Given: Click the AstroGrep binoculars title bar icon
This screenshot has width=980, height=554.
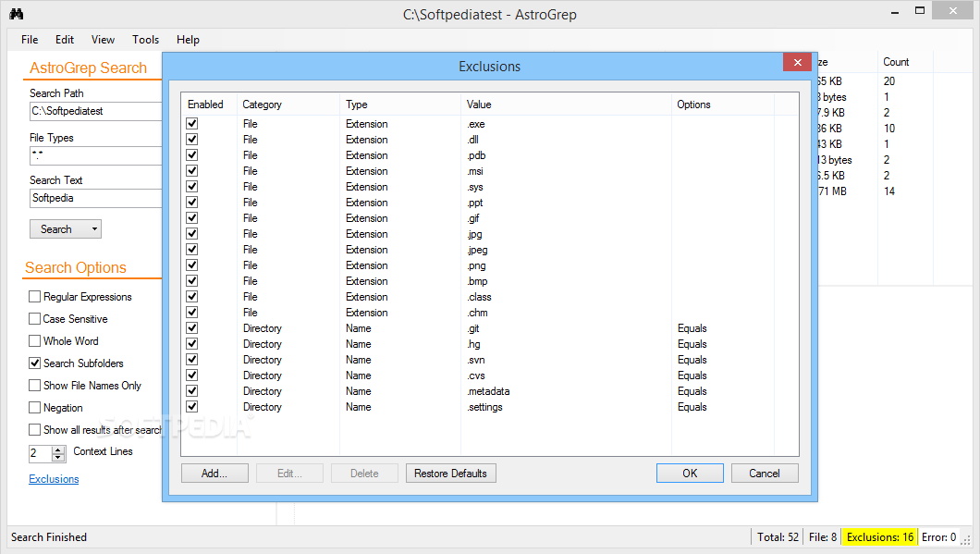Looking at the screenshot, I should pyautogui.click(x=17, y=14).
